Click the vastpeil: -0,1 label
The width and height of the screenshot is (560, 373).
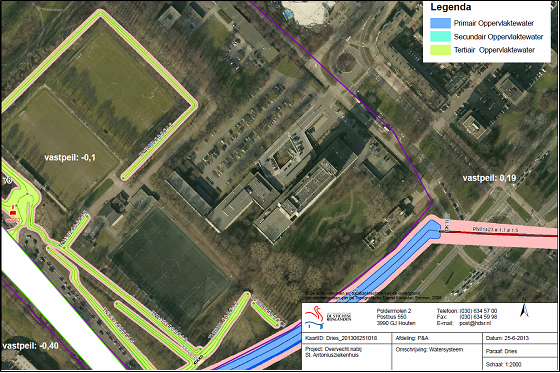(70, 158)
